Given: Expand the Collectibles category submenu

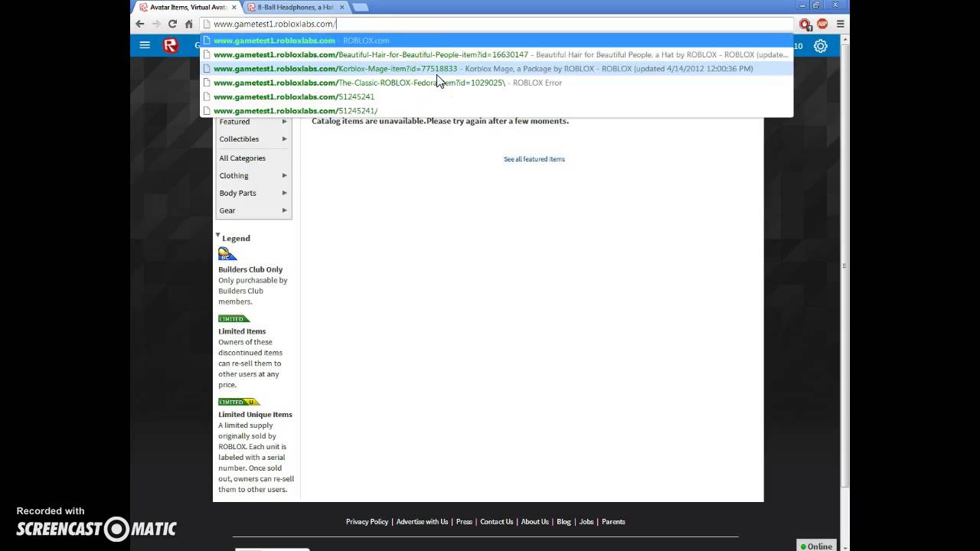Looking at the screenshot, I should click(253, 139).
